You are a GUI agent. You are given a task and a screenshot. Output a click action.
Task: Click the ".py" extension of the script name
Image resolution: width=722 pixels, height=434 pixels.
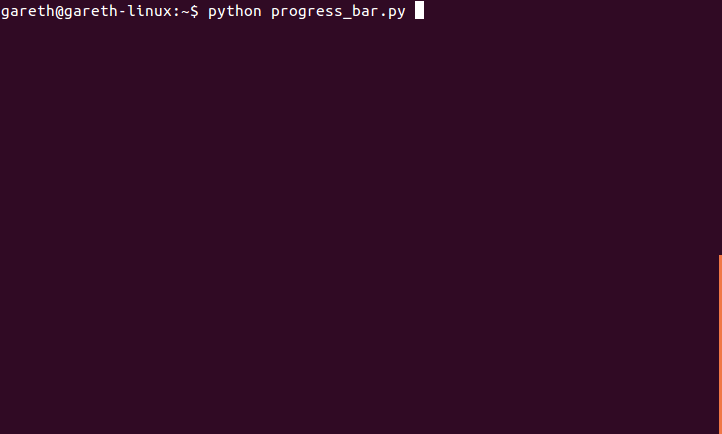[392, 12]
